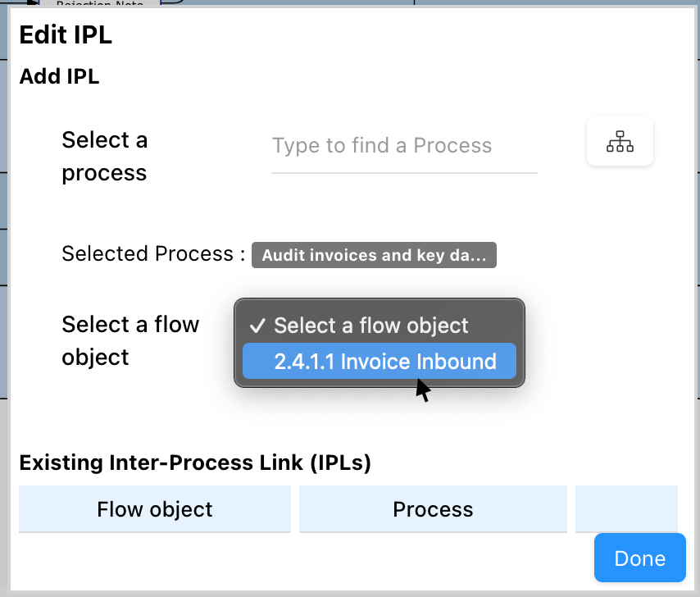Click the Rejection Note shape behind dialog
Image resolution: width=700 pixels, height=597 pixels.
(x=98, y=4)
